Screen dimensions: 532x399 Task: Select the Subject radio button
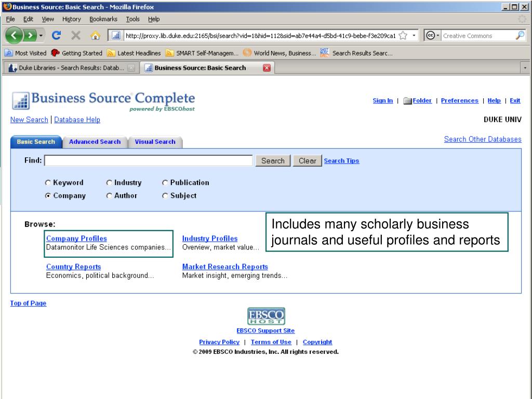(165, 195)
